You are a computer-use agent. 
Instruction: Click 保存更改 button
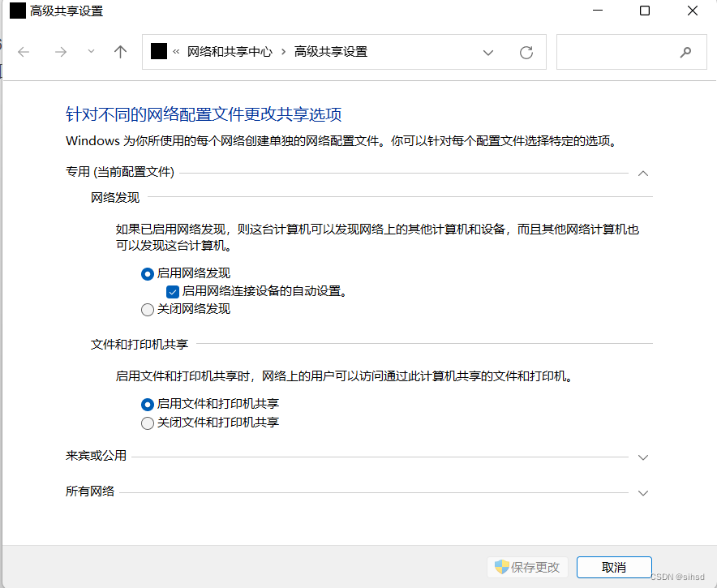click(x=527, y=567)
